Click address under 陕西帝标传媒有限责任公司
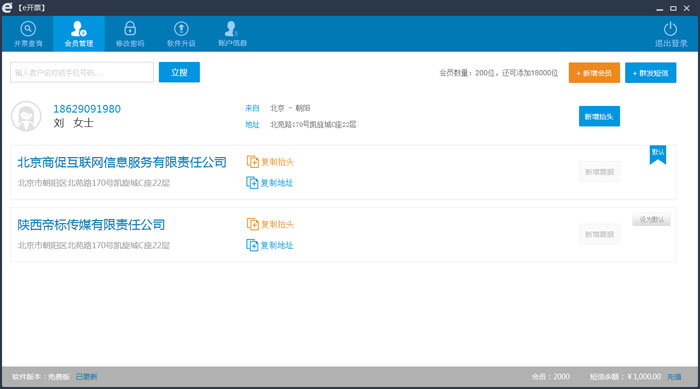Image resolution: width=700 pixels, height=389 pixels. coord(94,245)
